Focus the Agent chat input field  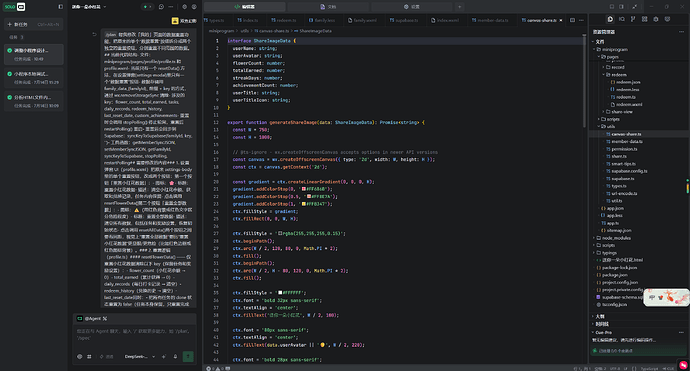pos(134,336)
